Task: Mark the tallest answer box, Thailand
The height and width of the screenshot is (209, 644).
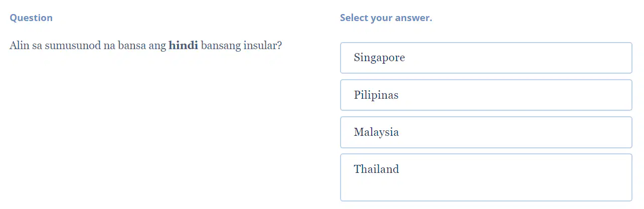Action: coord(486,177)
